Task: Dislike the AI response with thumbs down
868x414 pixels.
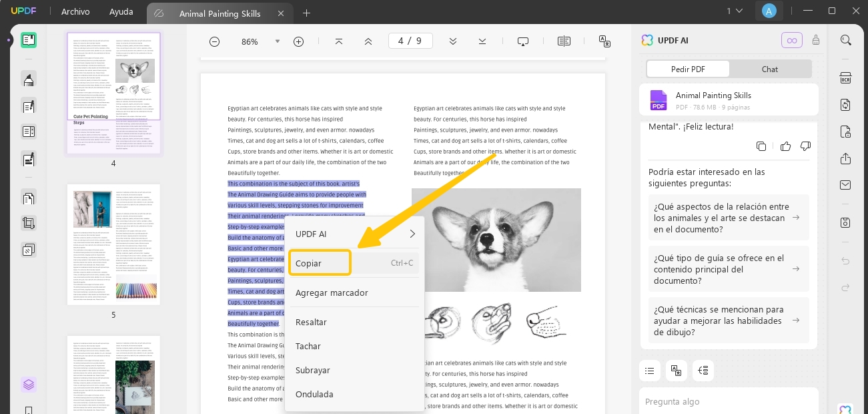Action: point(805,146)
